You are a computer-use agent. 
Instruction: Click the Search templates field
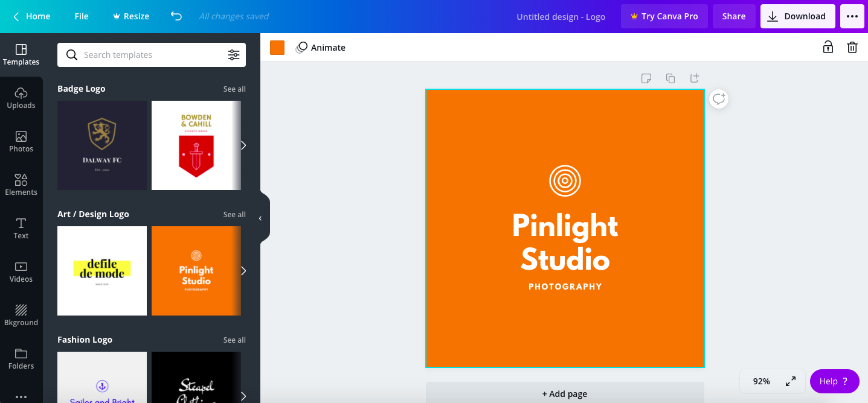pyautogui.click(x=151, y=55)
